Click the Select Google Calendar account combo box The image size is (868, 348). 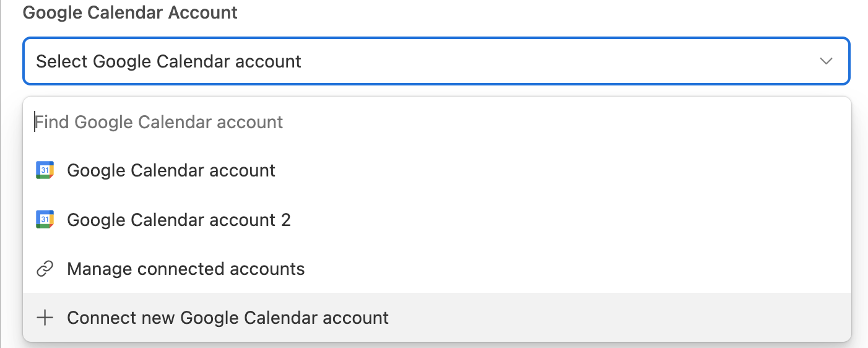click(x=436, y=61)
